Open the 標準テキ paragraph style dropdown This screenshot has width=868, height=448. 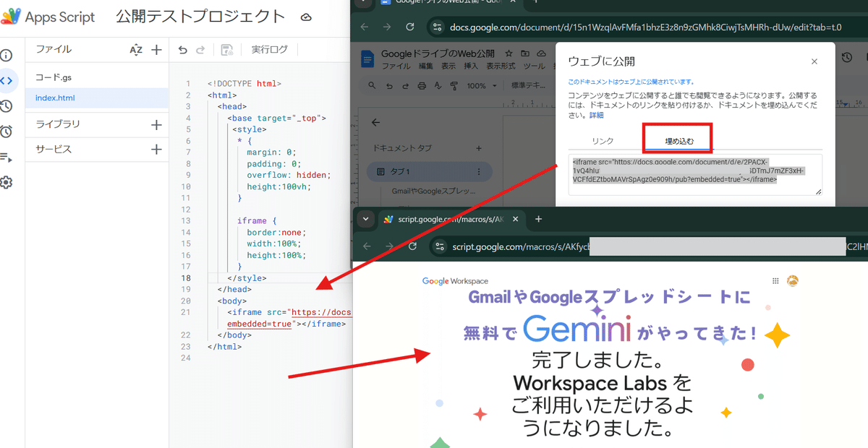(x=529, y=86)
